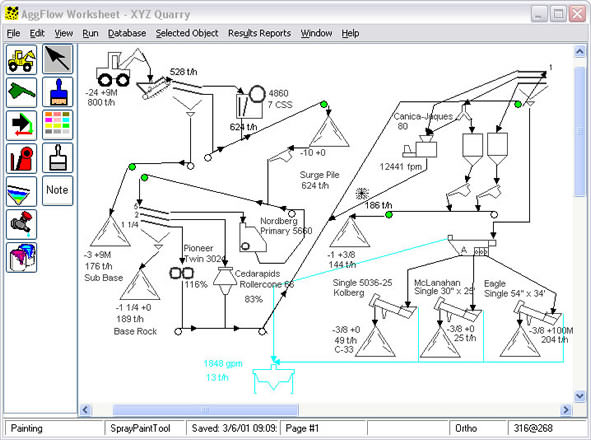591x440 pixels.
Task: Select the Pioneer Twin 3020 roll crusher
Action: click(181, 273)
